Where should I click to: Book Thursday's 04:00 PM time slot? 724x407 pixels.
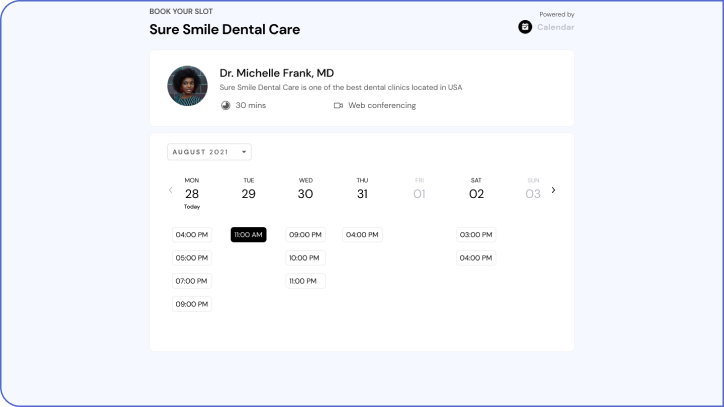(x=362, y=235)
